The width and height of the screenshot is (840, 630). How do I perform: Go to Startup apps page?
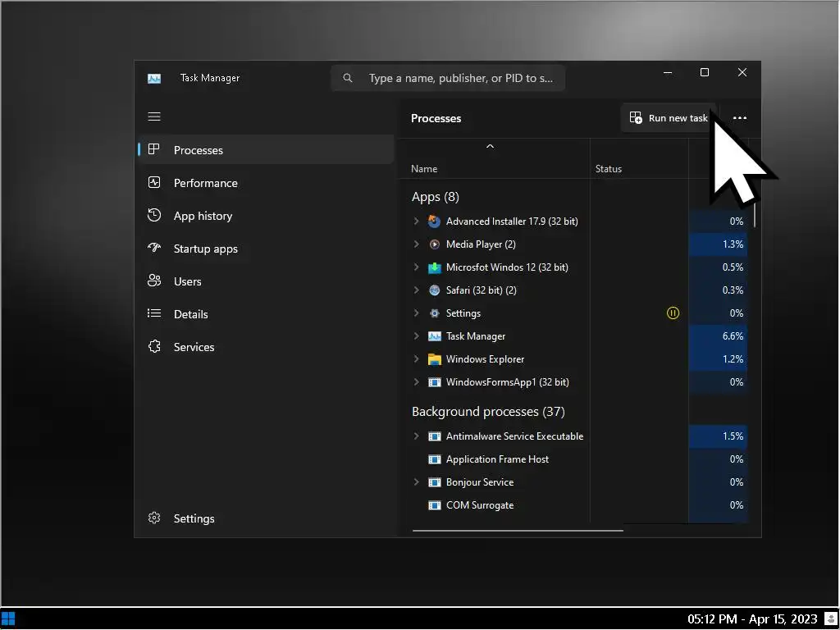(x=267, y=249)
